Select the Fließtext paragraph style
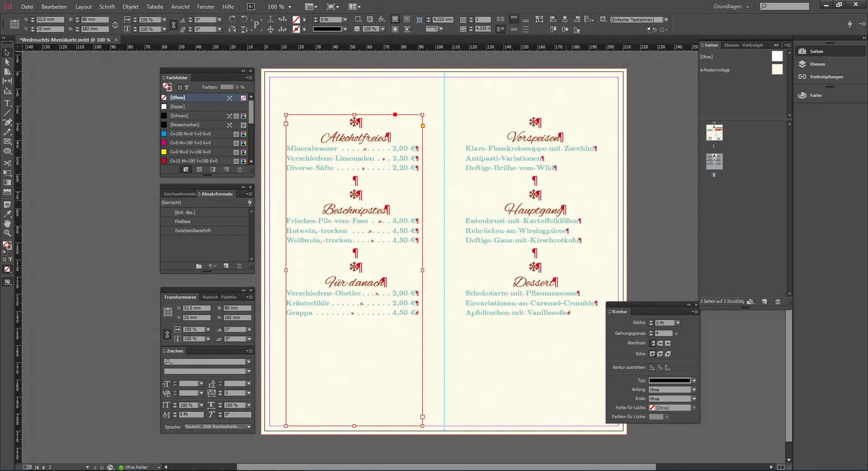The height and width of the screenshot is (471, 868). [x=183, y=221]
